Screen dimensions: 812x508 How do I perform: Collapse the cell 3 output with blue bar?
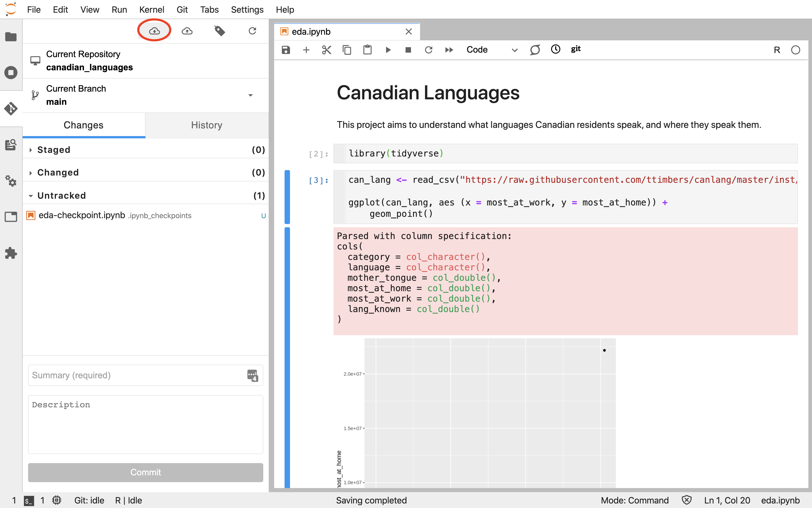click(x=287, y=358)
